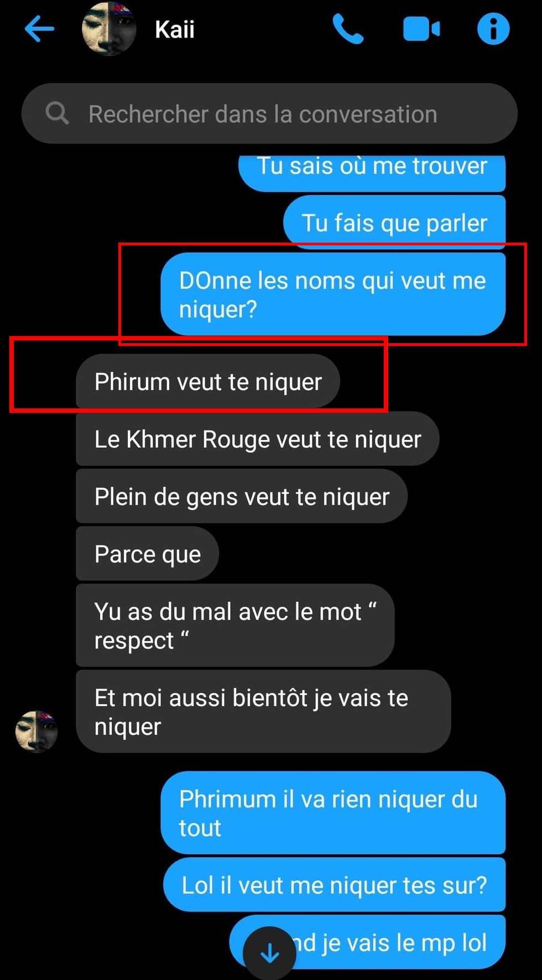Start a video call with Kaii
This screenshot has width=542, height=980.
421,29
